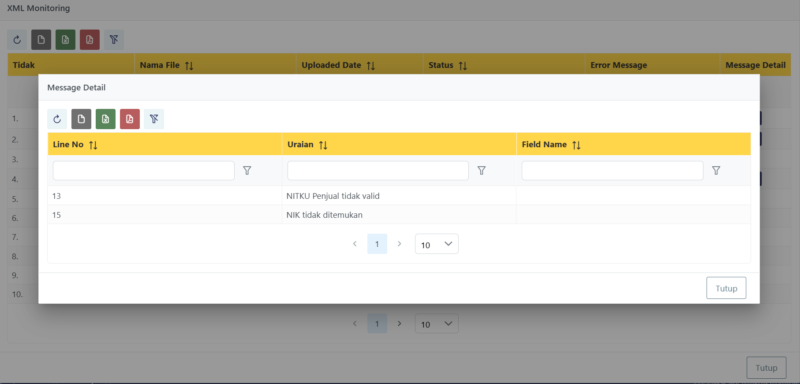
Task: Clear filters in XML Monitoring toolbar
Action: pyautogui.click(x=114, y=40)
